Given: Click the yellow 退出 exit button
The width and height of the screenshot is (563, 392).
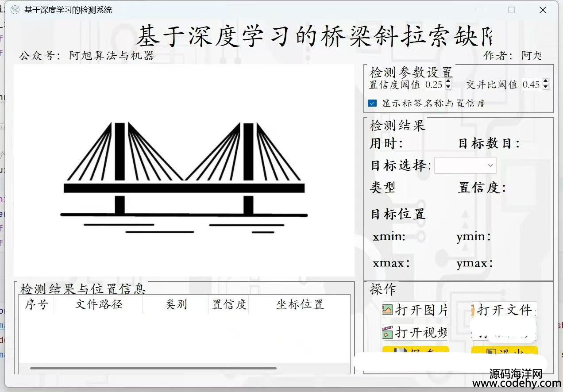Looking at the screenshot, I should coord(504,350).
